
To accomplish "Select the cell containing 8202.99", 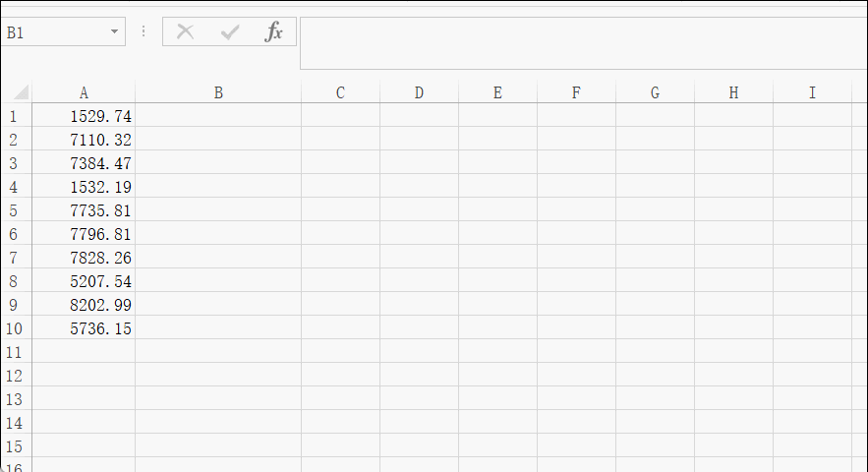I will pos(84,305).
